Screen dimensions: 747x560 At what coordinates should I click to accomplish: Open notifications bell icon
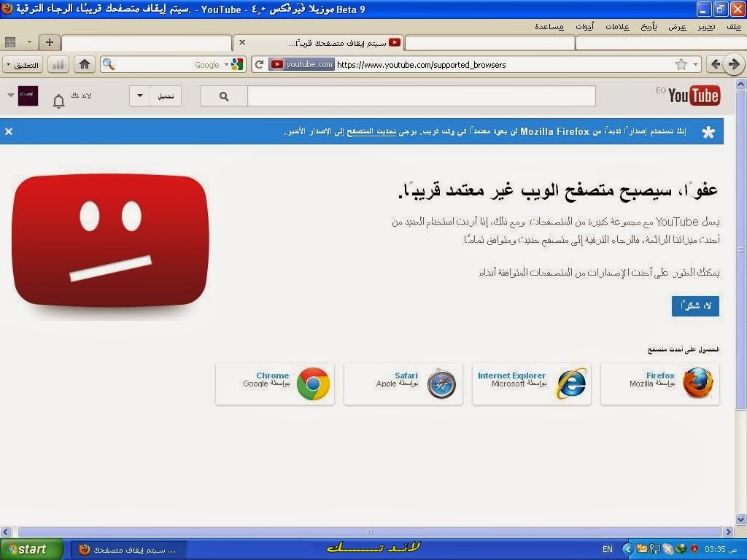(x=58, y=101)
